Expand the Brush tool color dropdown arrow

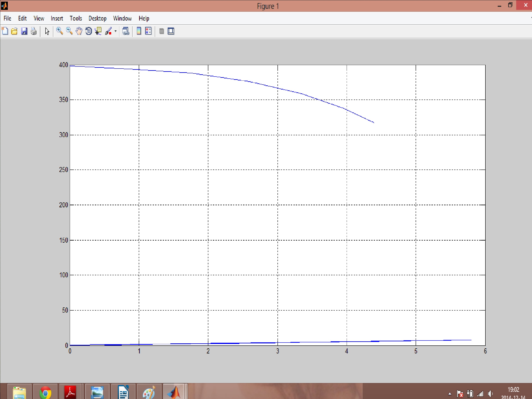coord(116,31)
